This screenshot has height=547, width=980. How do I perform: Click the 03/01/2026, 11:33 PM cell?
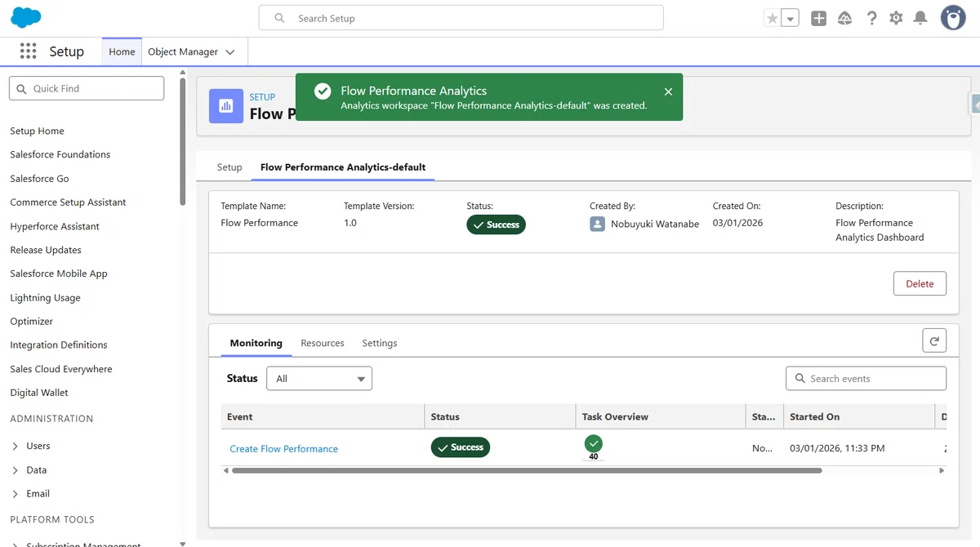(x=837, y=448)
